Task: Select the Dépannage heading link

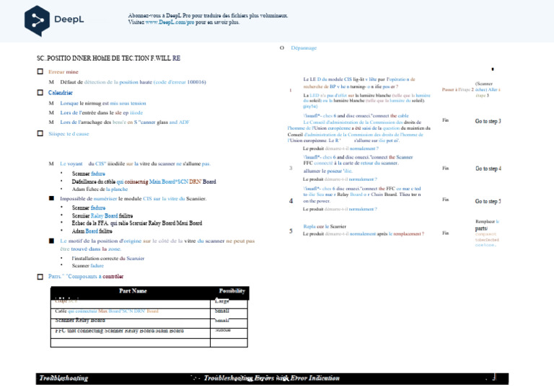Action: (x=304, y=48)
